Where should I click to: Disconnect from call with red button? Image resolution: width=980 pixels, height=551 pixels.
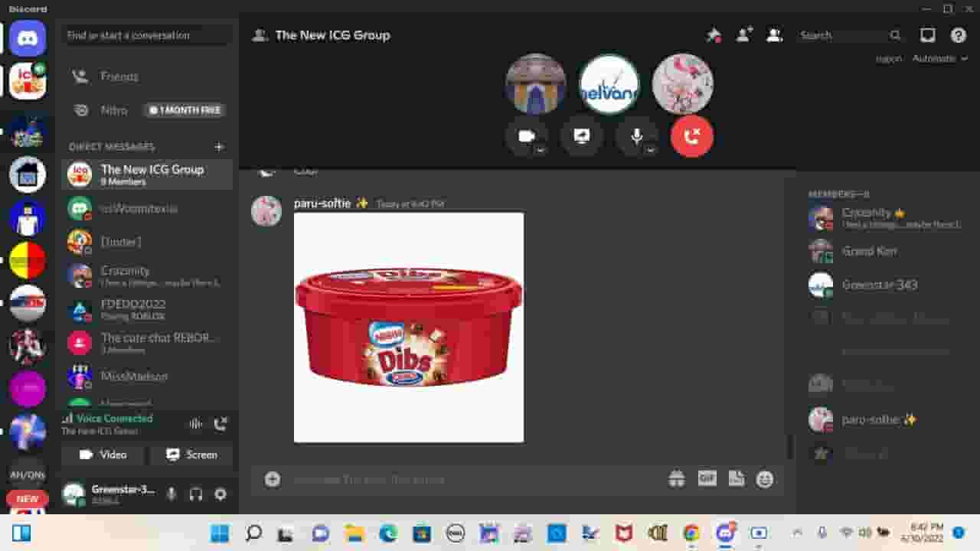[692, 136]
